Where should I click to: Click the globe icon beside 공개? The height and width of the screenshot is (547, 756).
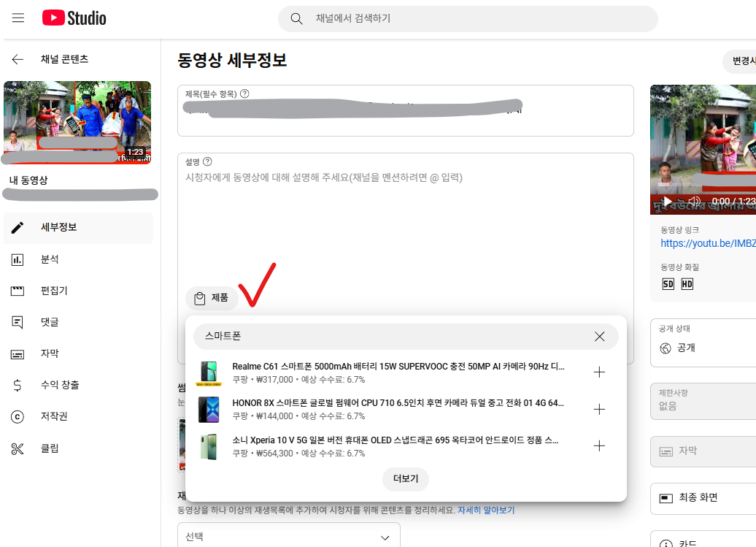pyautogui.click(x=666, y=348)
